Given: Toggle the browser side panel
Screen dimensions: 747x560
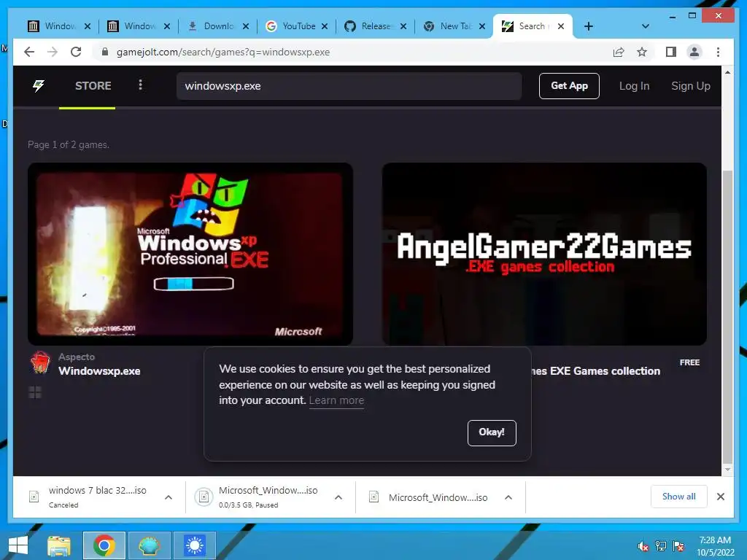Looking at the screenshot, I should 671,52.
